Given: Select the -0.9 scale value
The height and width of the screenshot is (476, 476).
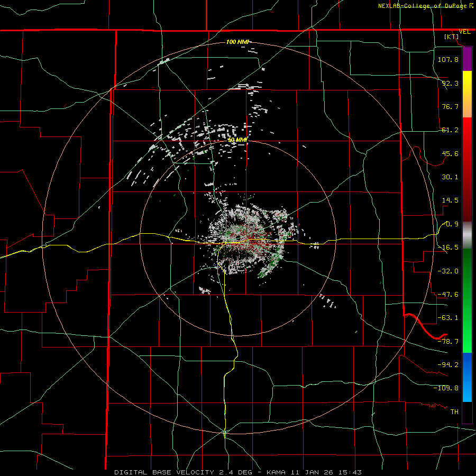Looking at the screenshot, I should 450,224.
